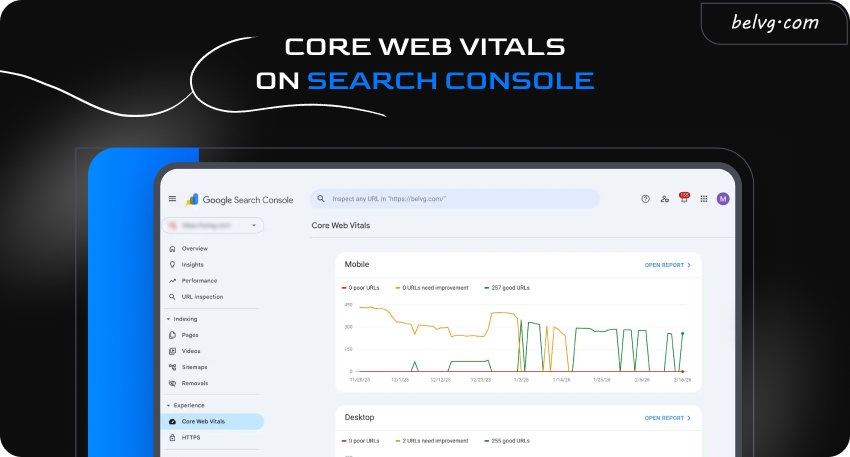The image size is (850, 457).
Task: Click the last green point on Mobile chart
Action: coord(682,333)
